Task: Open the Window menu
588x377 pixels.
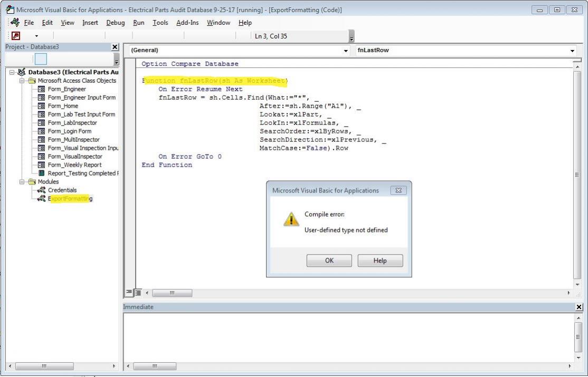Action: tap(219, 23)
